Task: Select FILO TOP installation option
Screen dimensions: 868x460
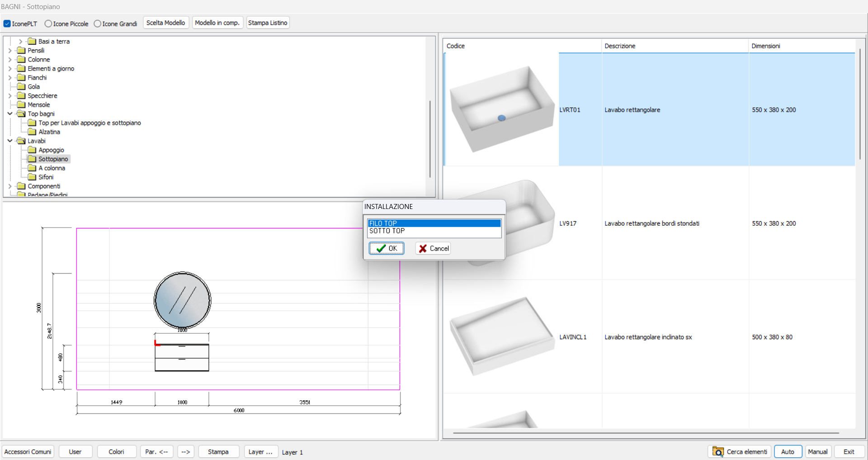Action: (434, 223)
